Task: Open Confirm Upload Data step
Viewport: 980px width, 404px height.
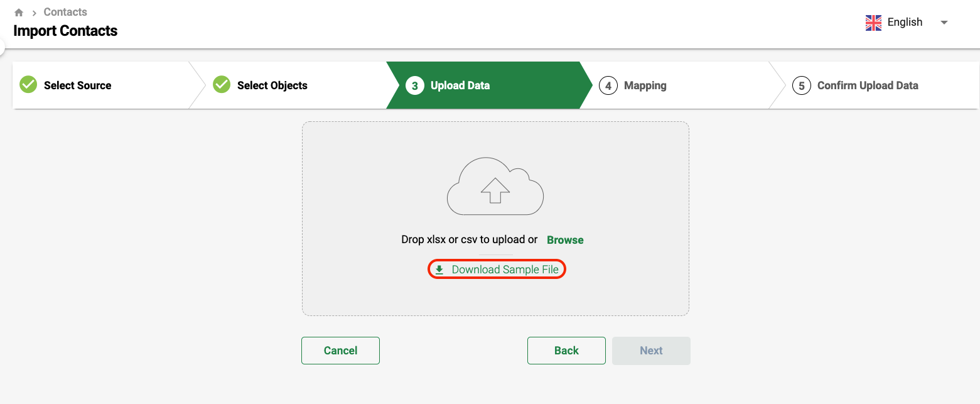Action: click(868, 85)
